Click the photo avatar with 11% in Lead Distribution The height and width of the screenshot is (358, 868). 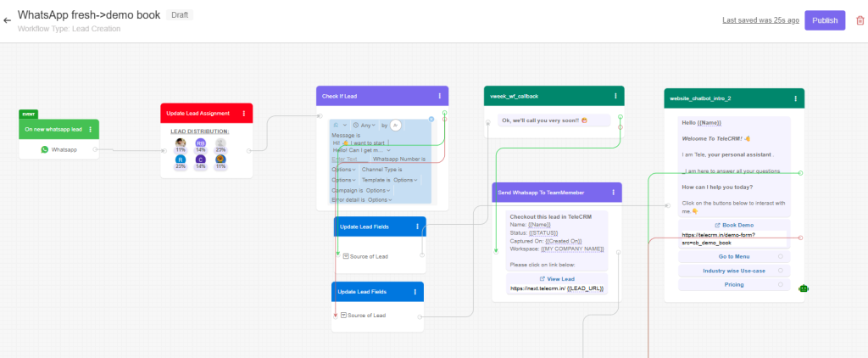181,143
